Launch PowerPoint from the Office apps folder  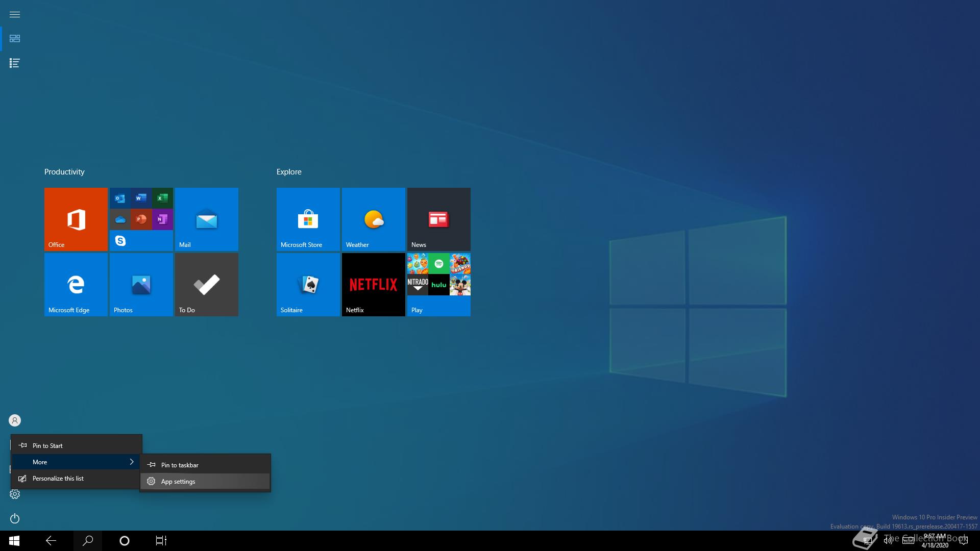(x=141, y=219)
